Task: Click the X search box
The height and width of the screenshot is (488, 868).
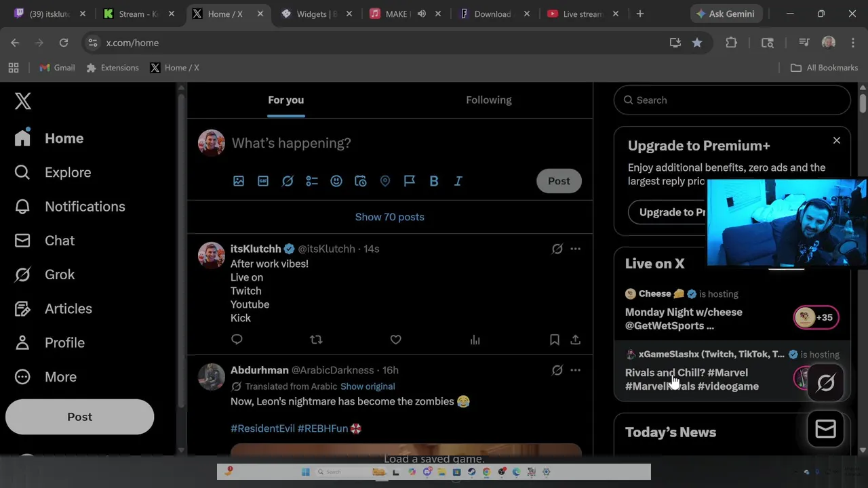Action: (x=732, y=100)
